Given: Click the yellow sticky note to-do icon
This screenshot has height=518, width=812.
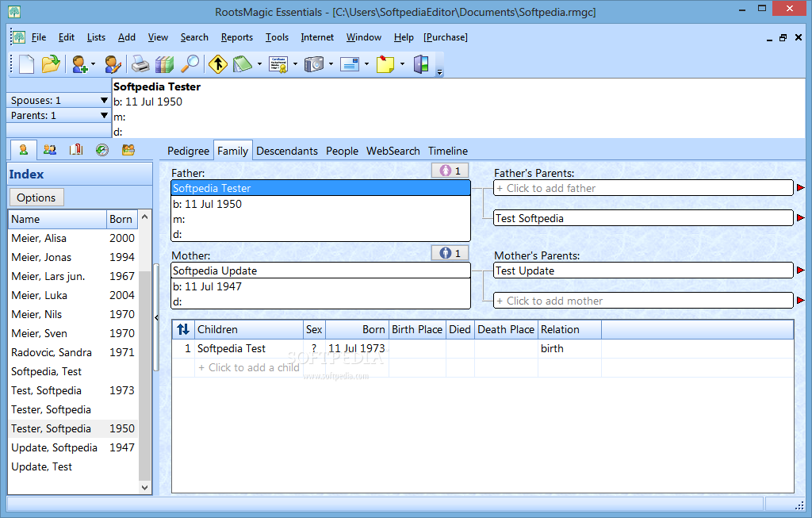Looking at the screenshot, I should coord(385,64).
